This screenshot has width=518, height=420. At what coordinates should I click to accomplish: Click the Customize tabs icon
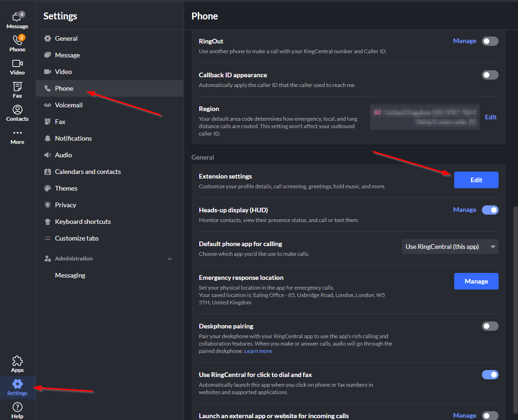(48, 238)
